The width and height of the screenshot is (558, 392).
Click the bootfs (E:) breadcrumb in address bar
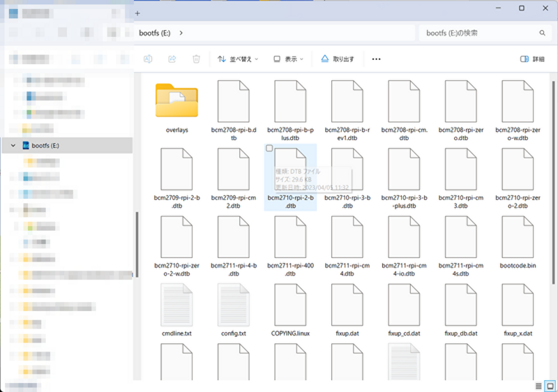click(x=155, y=33)
